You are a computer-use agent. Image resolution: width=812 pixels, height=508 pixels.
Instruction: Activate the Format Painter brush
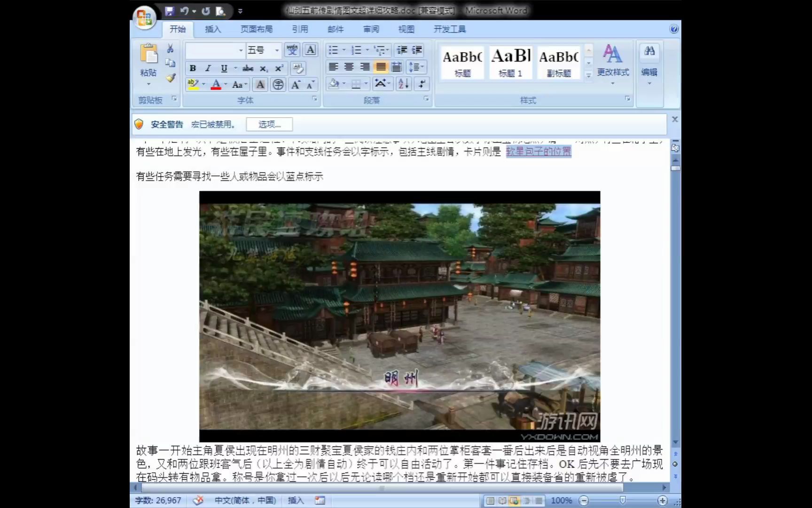(x=170, y=78)
